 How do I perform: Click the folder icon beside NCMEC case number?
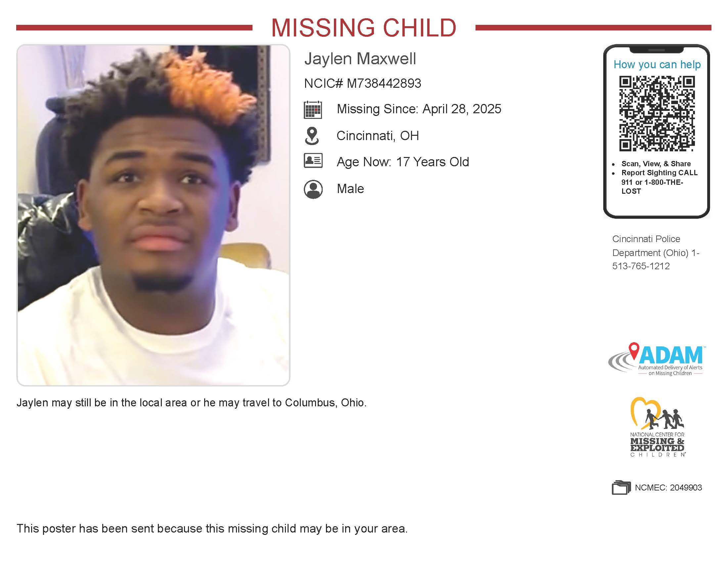coord(621,487)
